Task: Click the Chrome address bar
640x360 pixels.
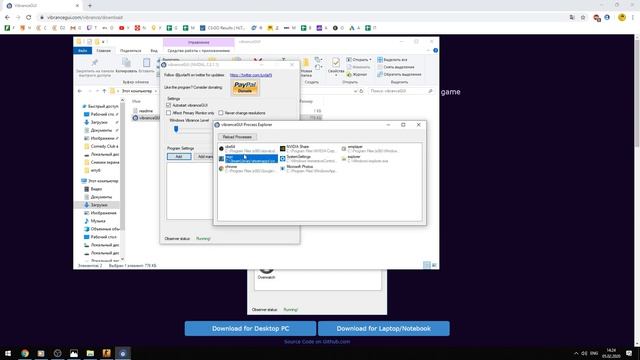Action: point(302,18)
